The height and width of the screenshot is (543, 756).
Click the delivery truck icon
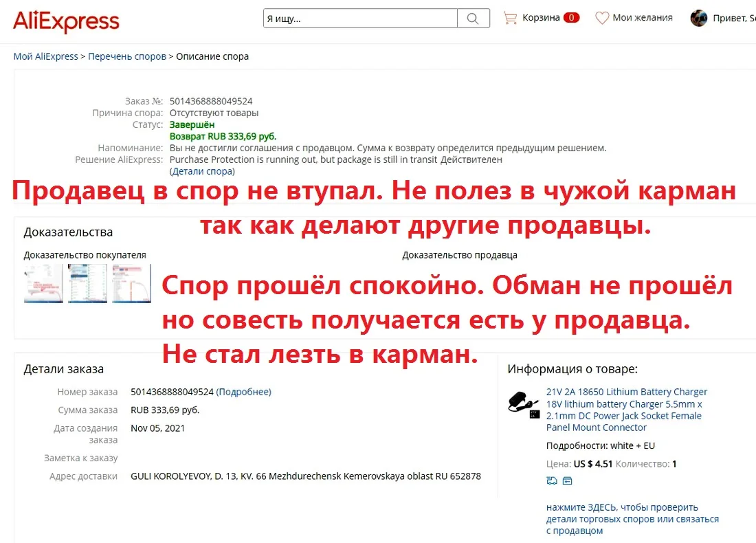(552, 480)
